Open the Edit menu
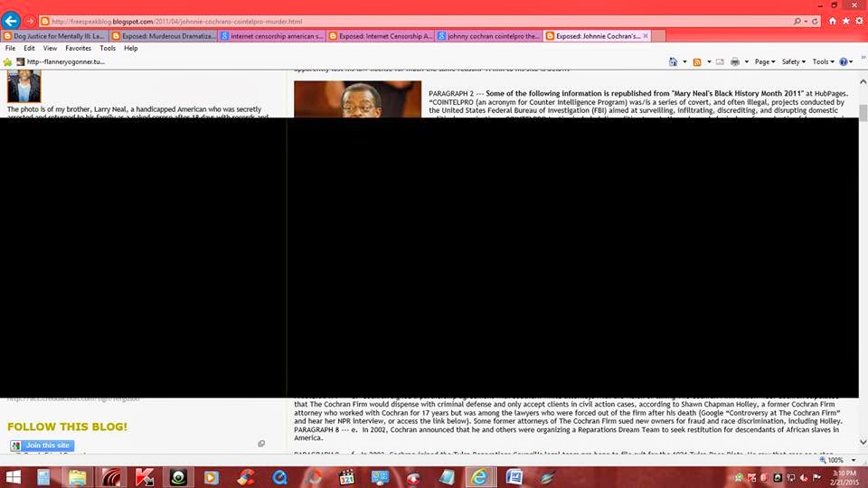Screen dimensions: 868x488 click(x=29, y=48)
